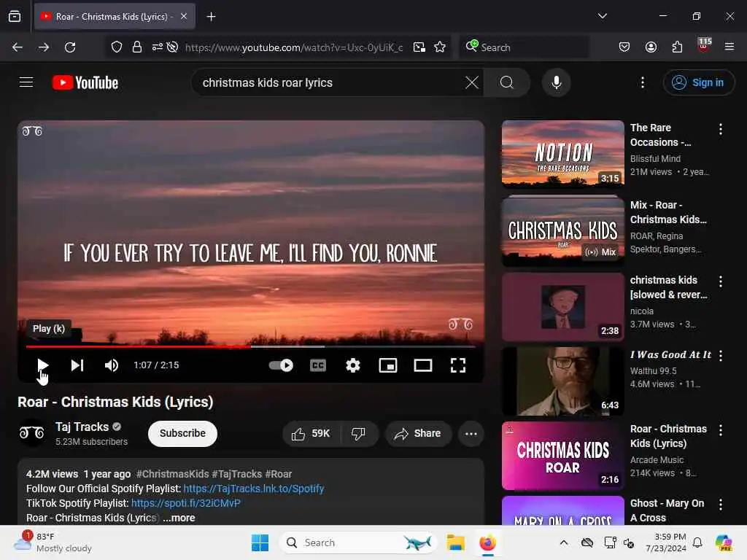The width and height of the screenshot is (747, 560).
Task: List all tabs dropdown arrow
Action: coord(602,16)
